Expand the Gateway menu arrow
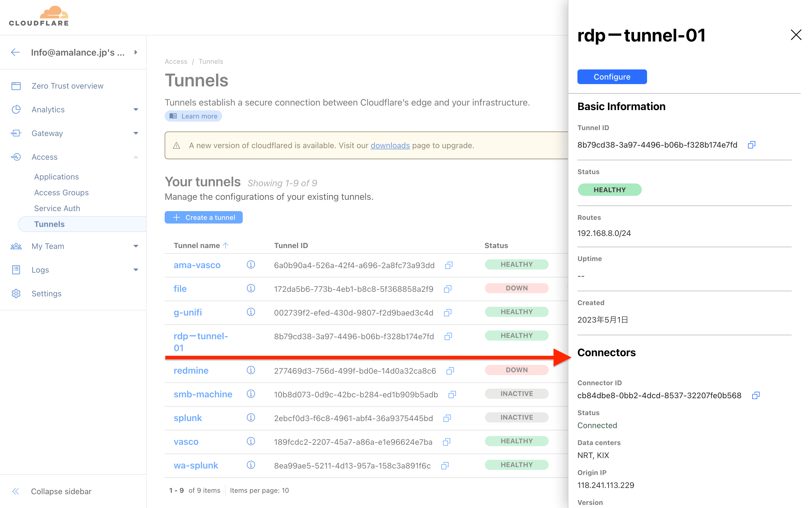Viewport: 812px width, 508px height. coord(136,133)
